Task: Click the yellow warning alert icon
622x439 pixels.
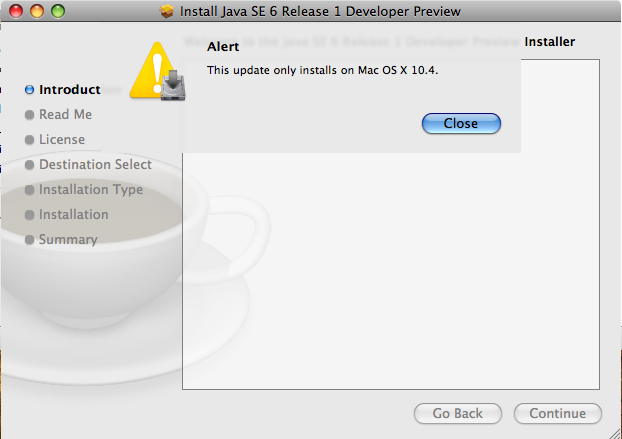Action: [157, 71]
